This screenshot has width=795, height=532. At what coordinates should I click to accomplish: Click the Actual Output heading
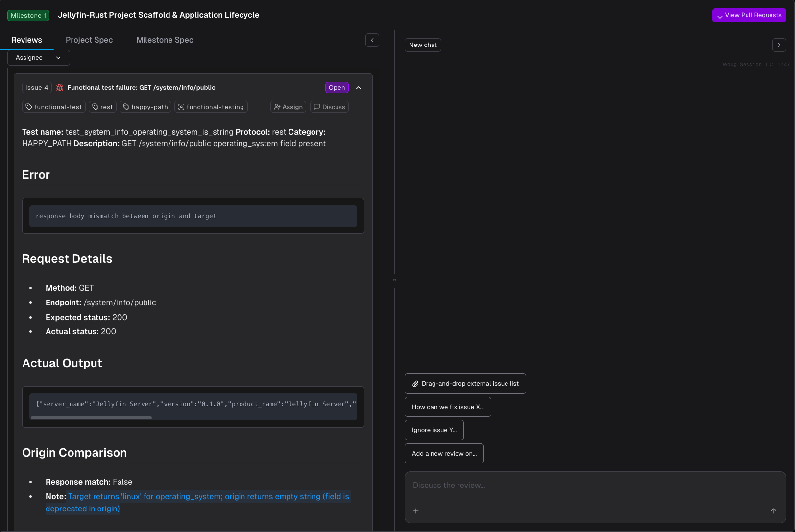[62, 363]
